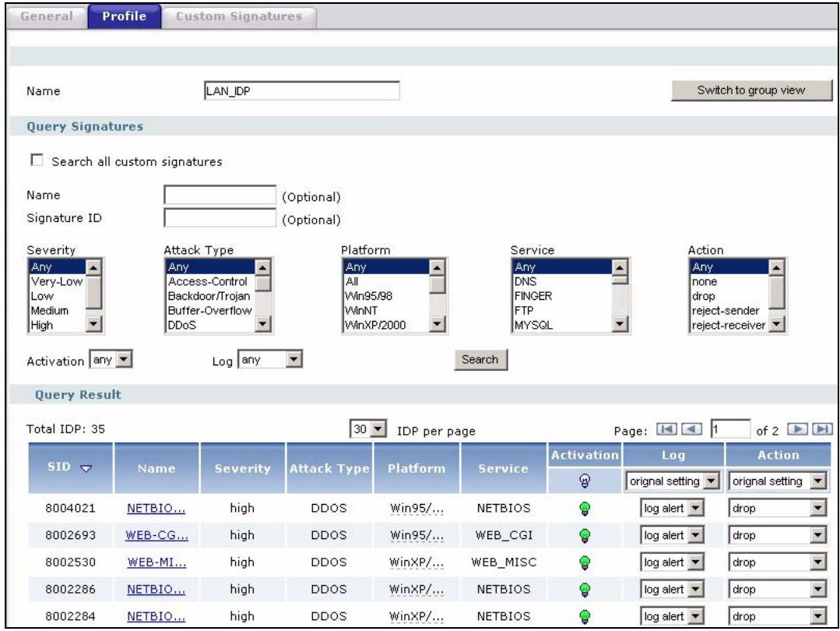Image resolution: width=840 pixels, height=631 pixels.
Task: Jump to the last results page
Action: pyautogui.click(x=822, y=429)
